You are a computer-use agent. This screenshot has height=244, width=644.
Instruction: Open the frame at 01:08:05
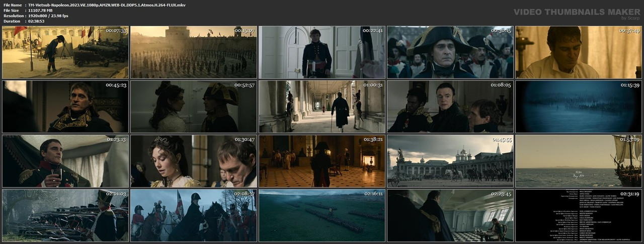pos(450,106)
